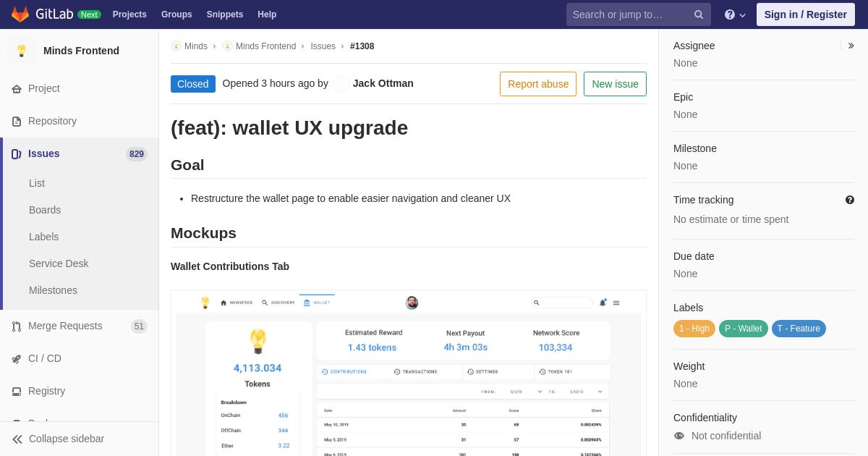The height and width of the screenshot is (456, 868).
Task: Click the confidentiality eye icon
Action: point(679,436)
